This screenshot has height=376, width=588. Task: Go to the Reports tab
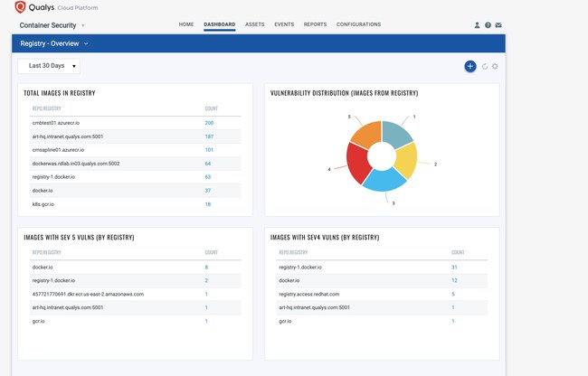(x=315, y=24)
